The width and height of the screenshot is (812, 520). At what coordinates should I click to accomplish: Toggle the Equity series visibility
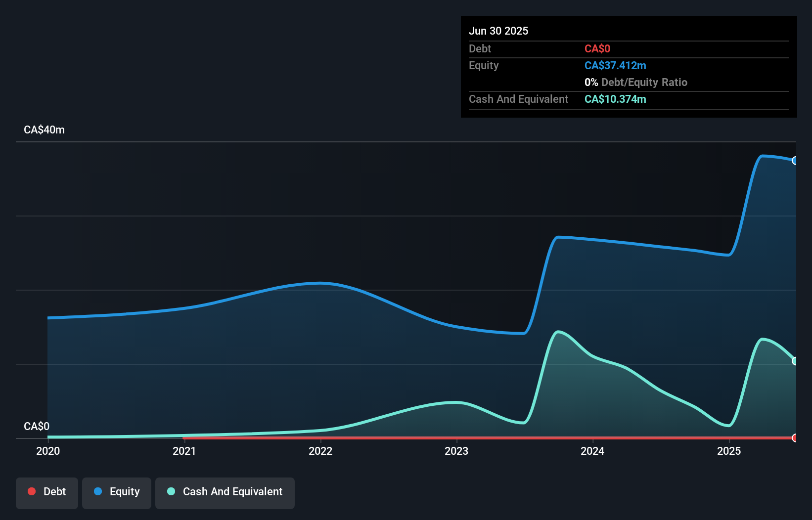point(117,493)
